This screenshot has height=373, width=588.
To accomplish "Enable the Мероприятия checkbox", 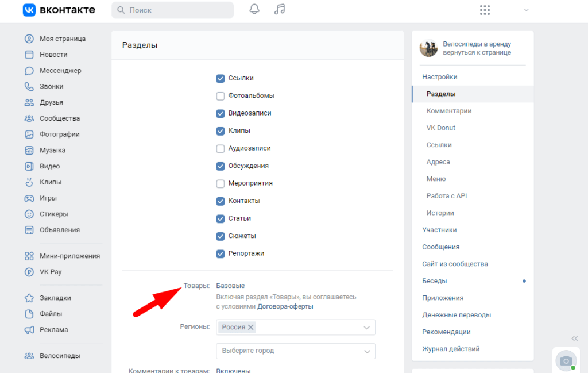I will [x=220, y=184].
